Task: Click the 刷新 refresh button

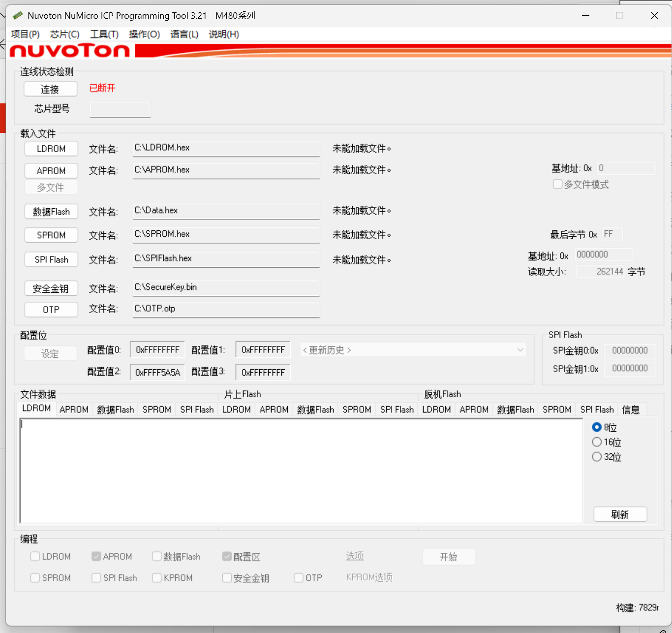Action: click(x=620, y=514)
